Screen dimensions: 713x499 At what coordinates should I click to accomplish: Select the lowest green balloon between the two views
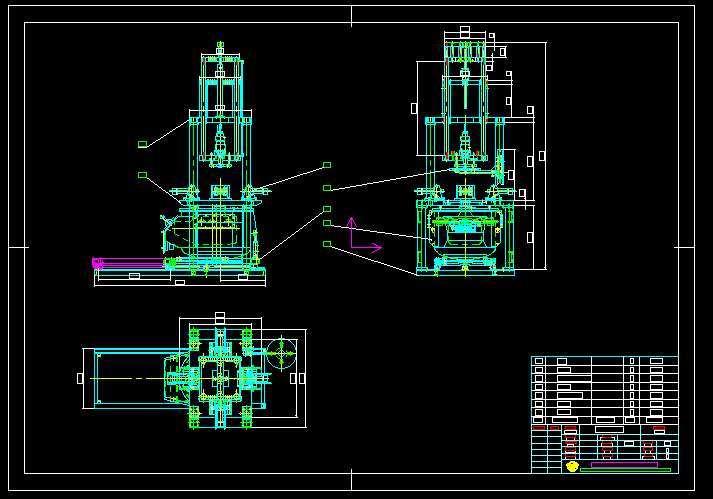[327, 244]
